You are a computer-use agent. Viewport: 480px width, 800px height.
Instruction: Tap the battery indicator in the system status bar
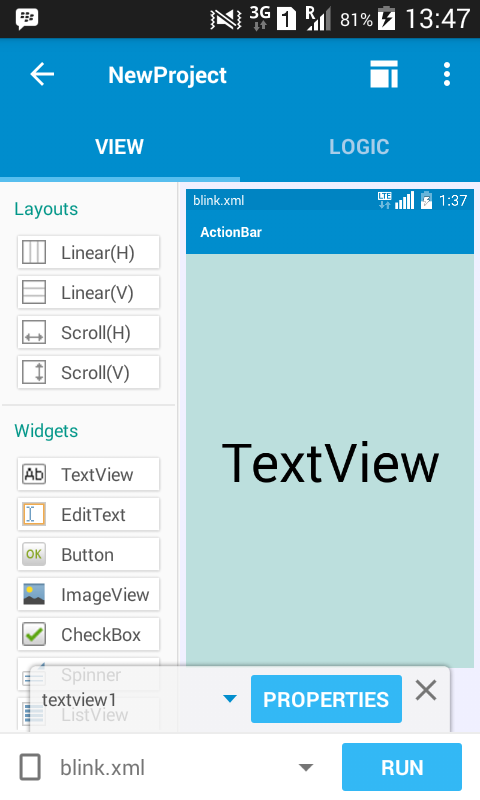coord(387,18)
